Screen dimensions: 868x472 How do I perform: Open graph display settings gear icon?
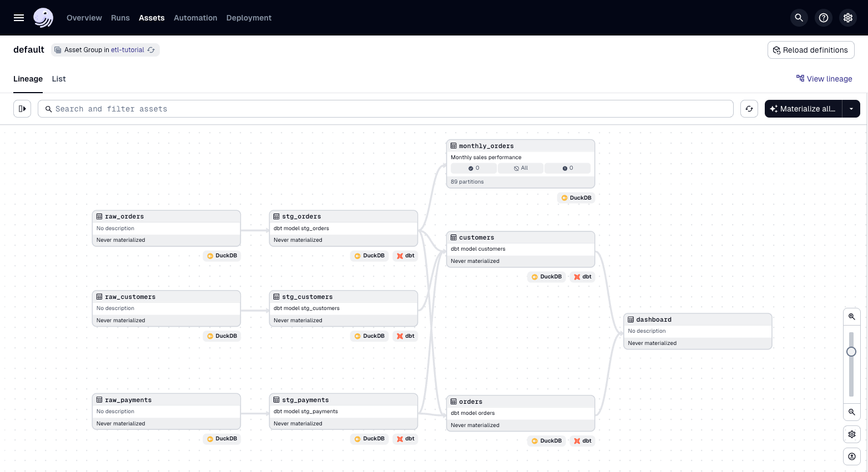[x=852, y=434]
